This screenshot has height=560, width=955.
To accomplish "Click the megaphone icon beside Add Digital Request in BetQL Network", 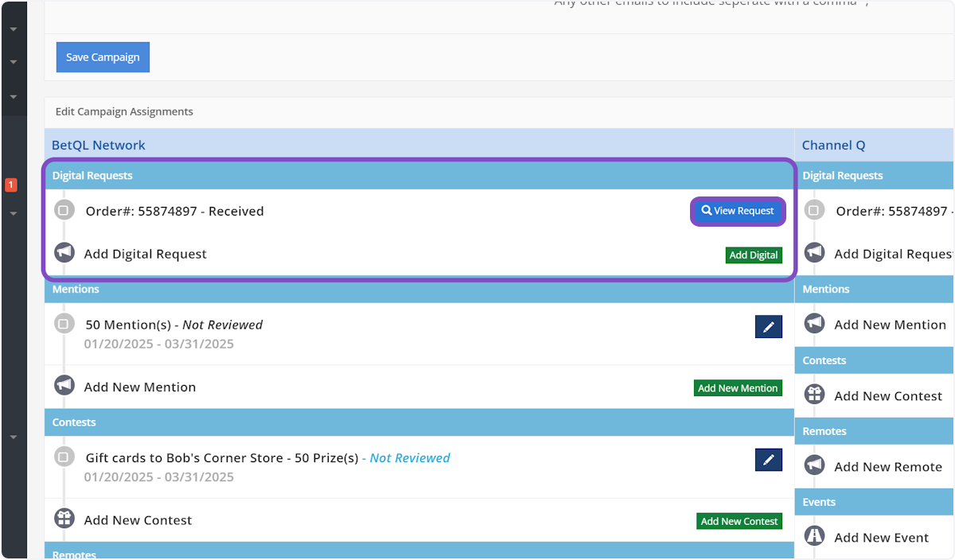I will point(64,253).
